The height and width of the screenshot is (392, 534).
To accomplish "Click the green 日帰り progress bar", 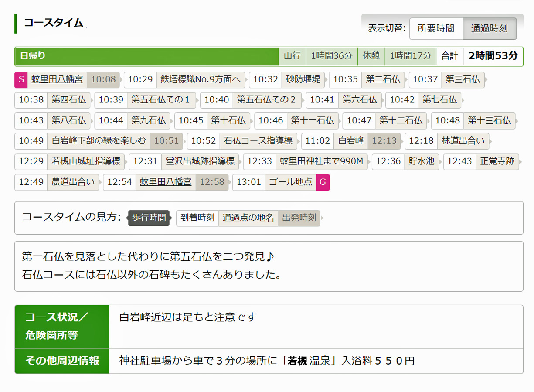I will 146,56.
